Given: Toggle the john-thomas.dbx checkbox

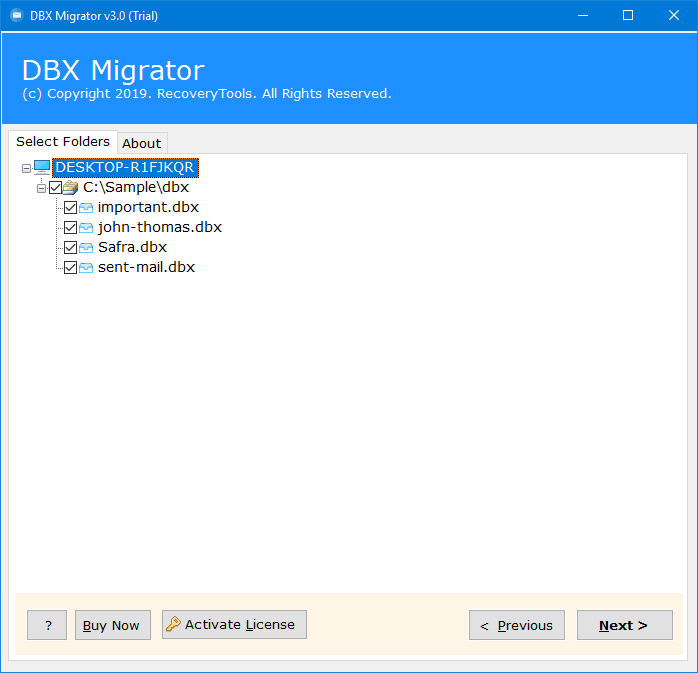Looking at the screenshot, I should 71,227.
